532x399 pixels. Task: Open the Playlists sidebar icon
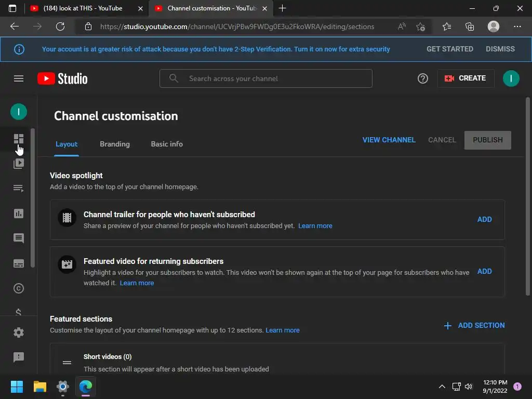(19, 188)
